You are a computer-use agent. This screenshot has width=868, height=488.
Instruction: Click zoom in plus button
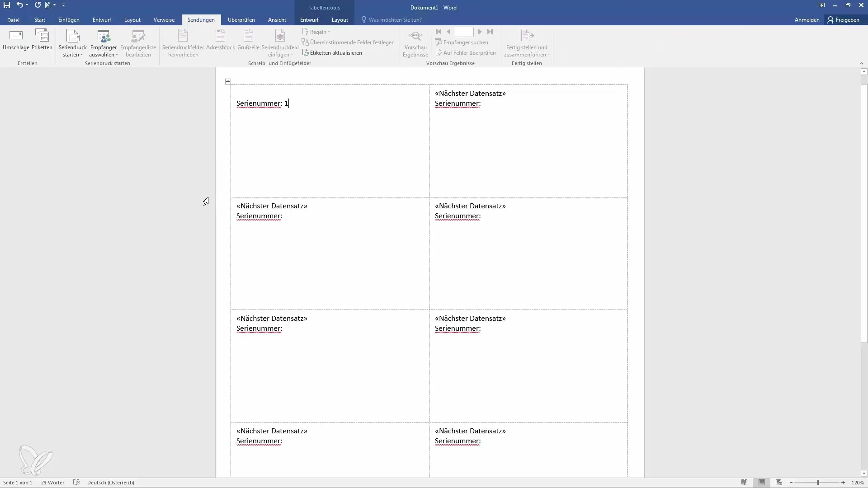[843, 483]
